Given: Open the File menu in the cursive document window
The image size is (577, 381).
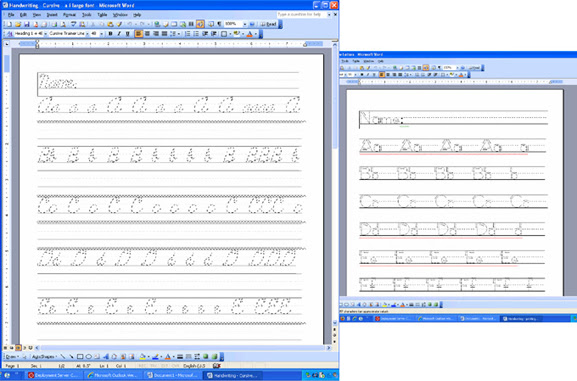Looking at the screenshot, I should coord(11,15).
